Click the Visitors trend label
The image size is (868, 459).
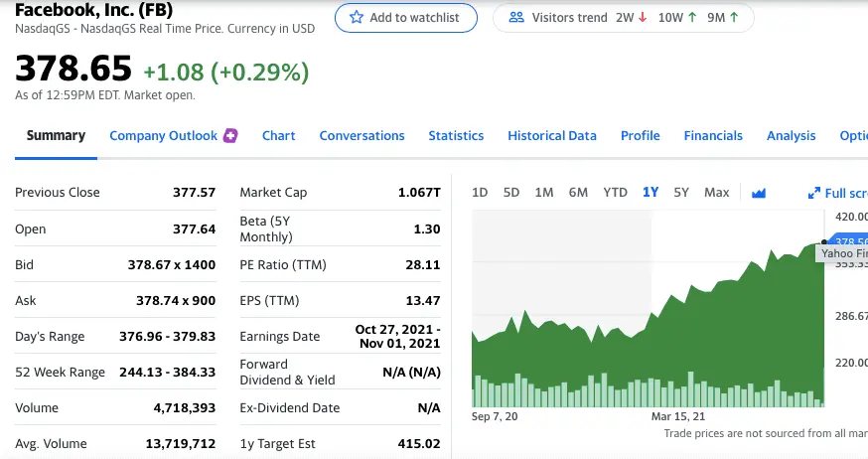(570, 18)
